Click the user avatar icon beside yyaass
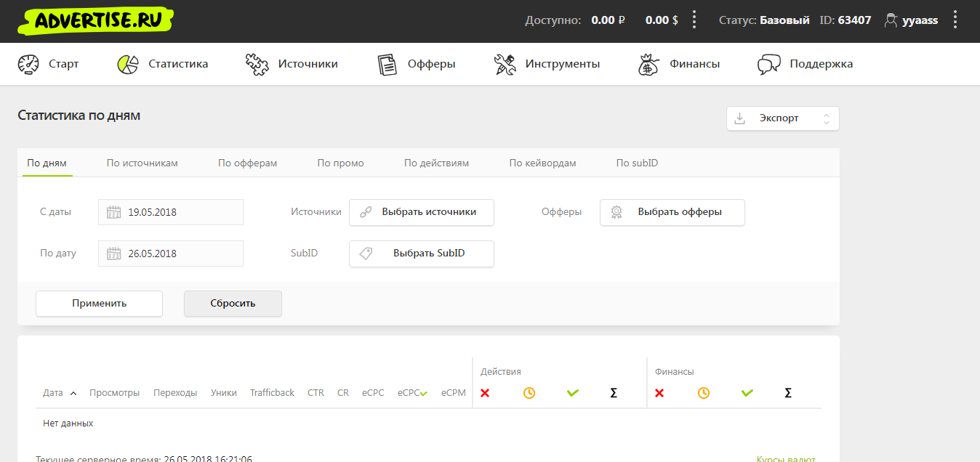The image size is (980, 462). click(891, 20)
